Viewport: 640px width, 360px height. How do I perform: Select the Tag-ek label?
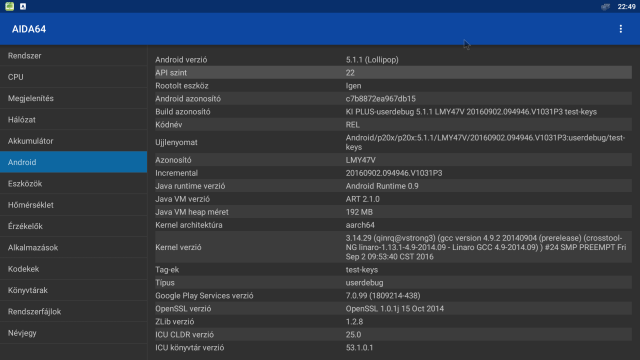tap(167, 270)
